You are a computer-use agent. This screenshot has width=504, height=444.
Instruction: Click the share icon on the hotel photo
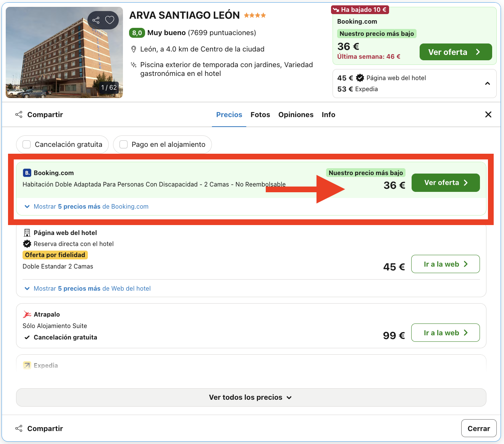click(x=96, y=20)
